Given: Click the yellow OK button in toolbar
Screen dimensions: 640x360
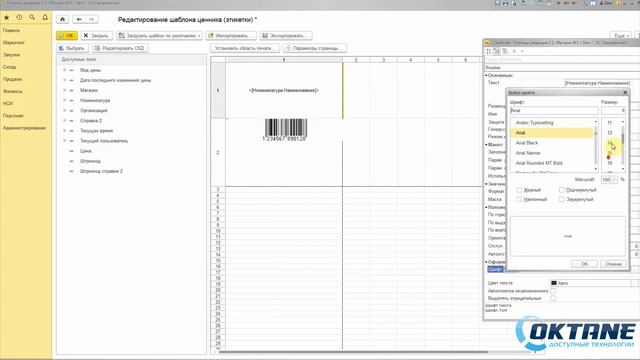Looking at the screenshot, I should [x=67, y=36].
